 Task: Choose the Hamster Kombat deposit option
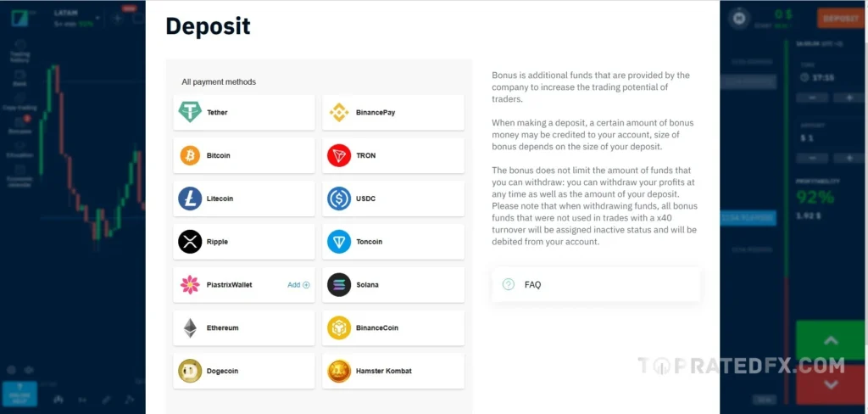(392, 371)
